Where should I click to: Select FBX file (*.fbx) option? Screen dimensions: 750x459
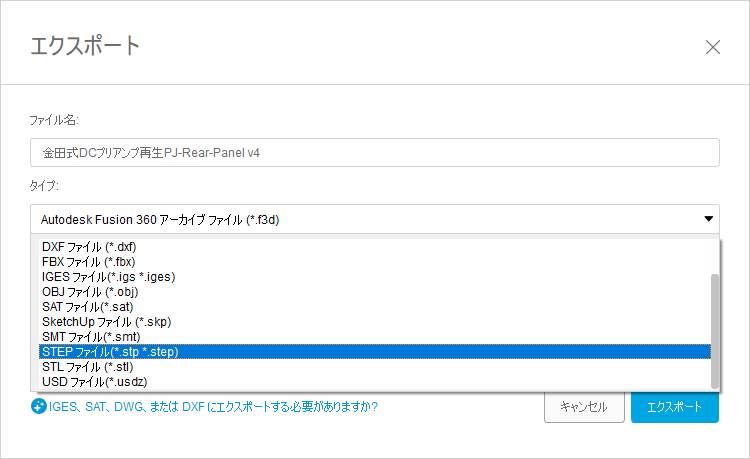(x=88, y=261)
